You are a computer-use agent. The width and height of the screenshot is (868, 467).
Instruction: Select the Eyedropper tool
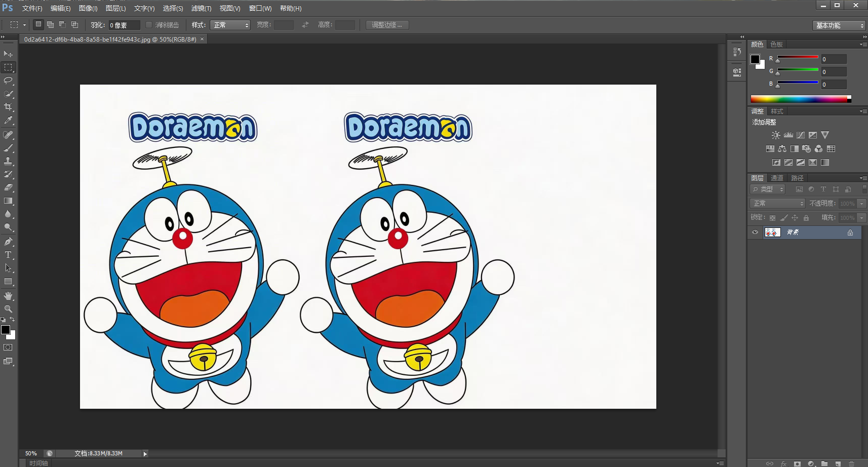pyautogui.click(x=8, y=121)
